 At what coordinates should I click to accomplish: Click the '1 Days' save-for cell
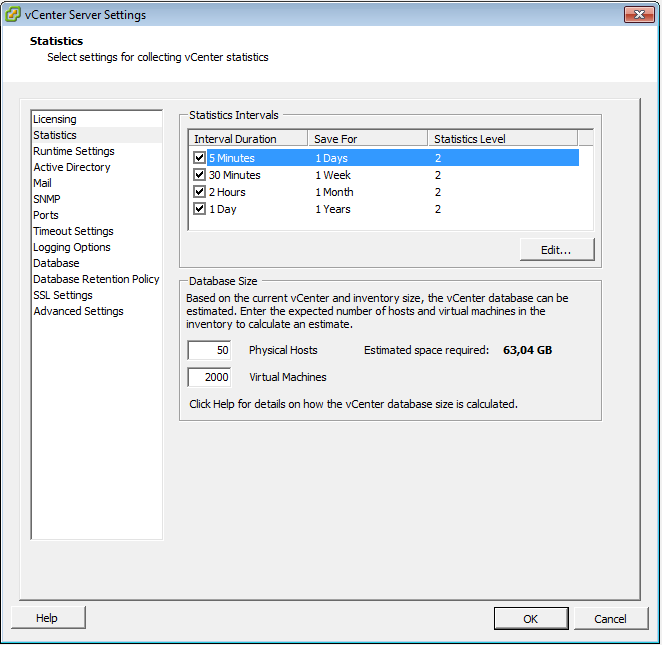332,158
